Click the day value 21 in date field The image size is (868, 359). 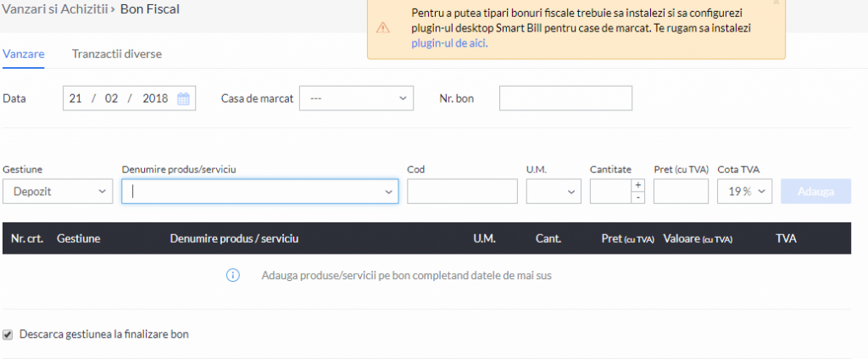pos(75,99)
